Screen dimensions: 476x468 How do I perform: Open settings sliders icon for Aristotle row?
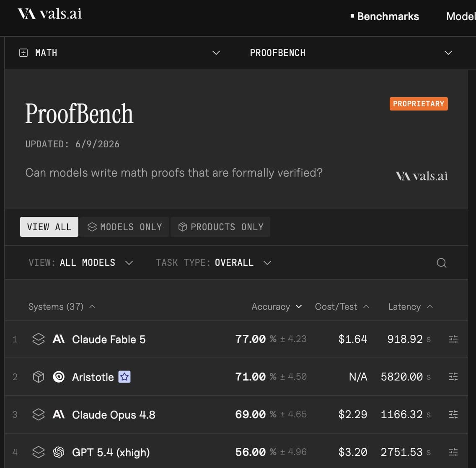(x=453, y=377)
